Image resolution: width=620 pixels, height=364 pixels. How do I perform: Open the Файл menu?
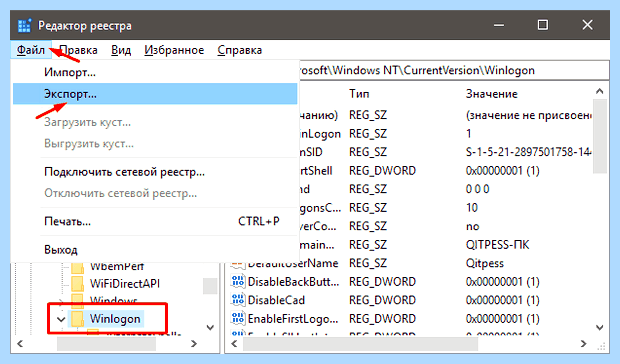point(31,50)
